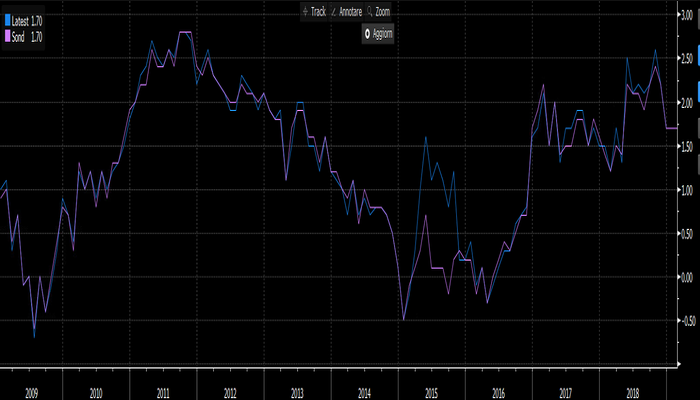This screenshot has height=400, width=700.
Task: Pick the 2015 label on the x-axis
Action: pyautogui.click(x=431, y=394)
